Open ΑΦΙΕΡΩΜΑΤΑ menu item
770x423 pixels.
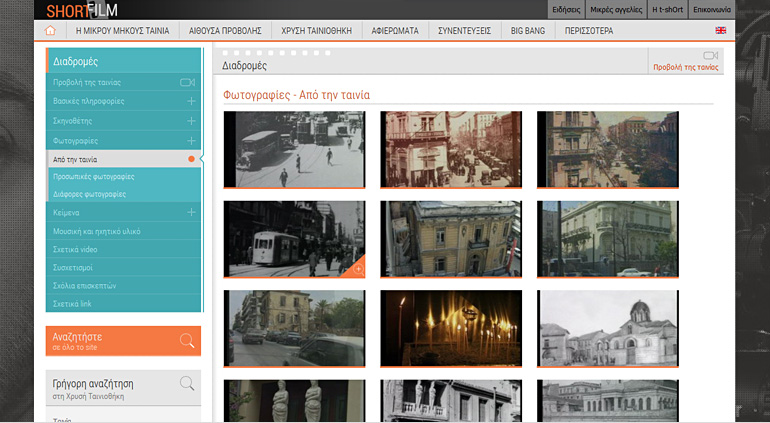[395, 30]
